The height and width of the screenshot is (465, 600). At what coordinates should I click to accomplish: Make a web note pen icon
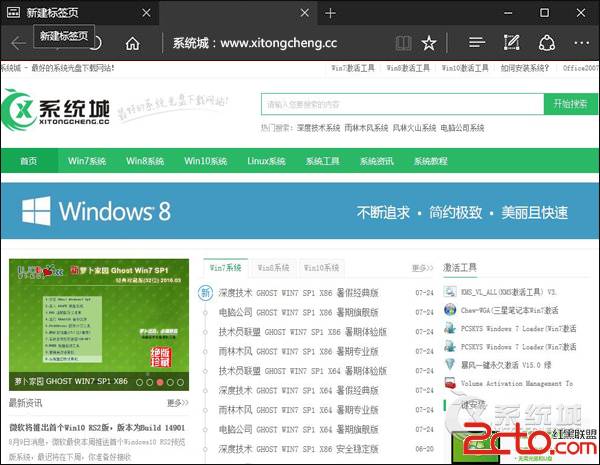tap(512, 42)
